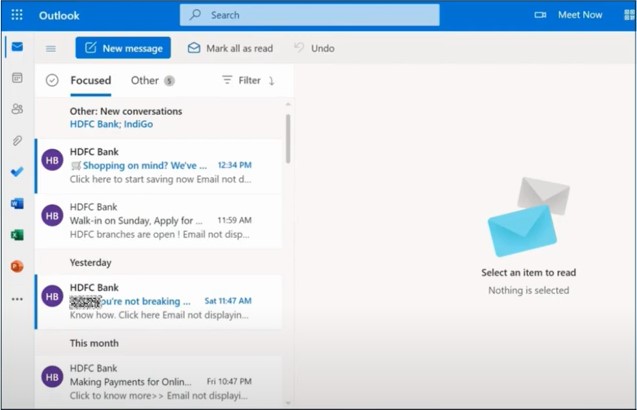Click the sort direction arrow next to Filter

[x=272, y=81]
